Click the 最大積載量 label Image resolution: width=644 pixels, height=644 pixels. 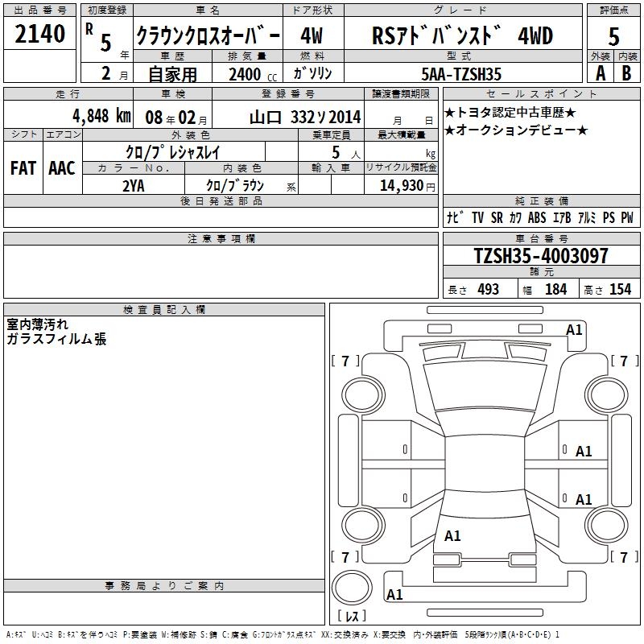[401, 134]
